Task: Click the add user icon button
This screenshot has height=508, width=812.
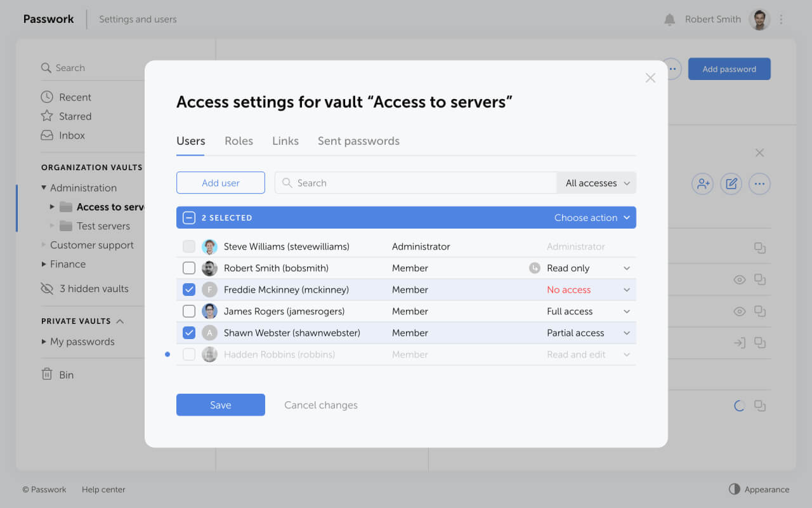Action: point(702,184)
